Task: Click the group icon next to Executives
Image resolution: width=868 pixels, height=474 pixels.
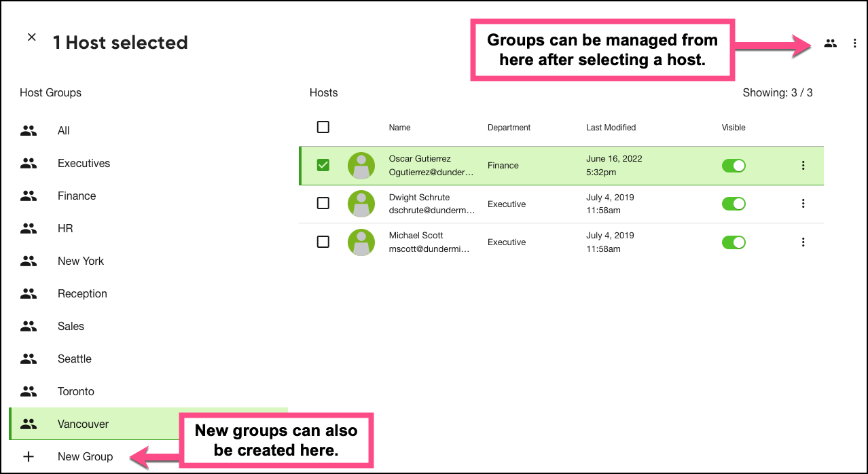Action: pyautogui.click(x=29, y=164)
